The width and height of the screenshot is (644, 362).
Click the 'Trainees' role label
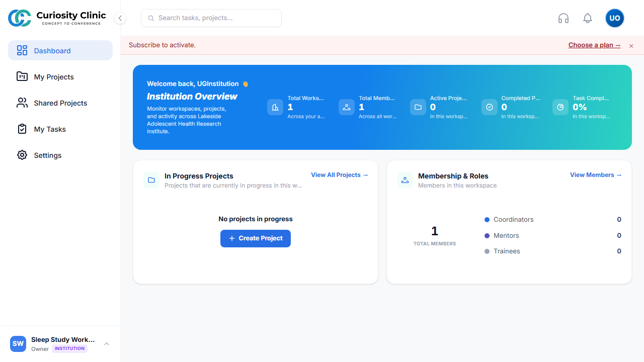[507, 251]
